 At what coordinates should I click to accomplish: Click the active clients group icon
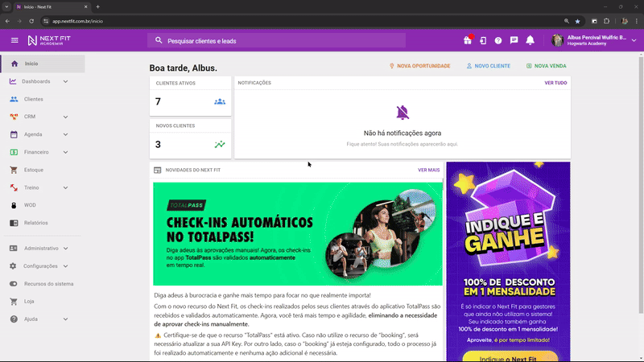(220, 101)
